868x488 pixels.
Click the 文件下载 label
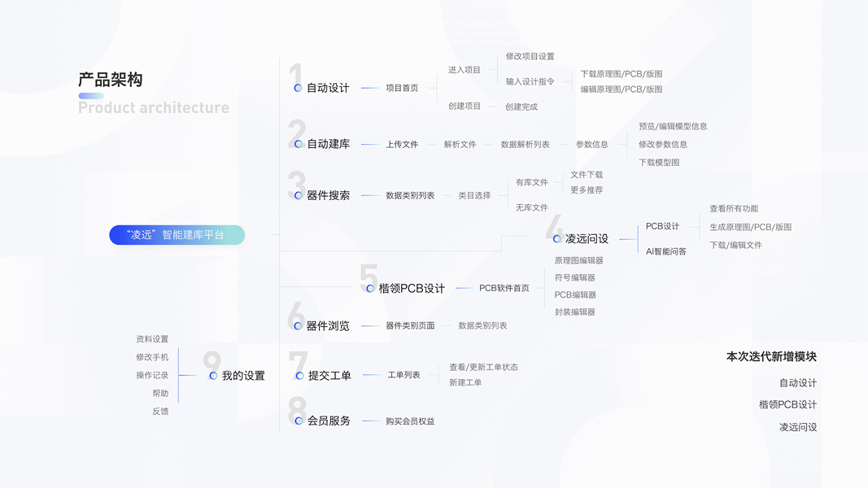587,175
